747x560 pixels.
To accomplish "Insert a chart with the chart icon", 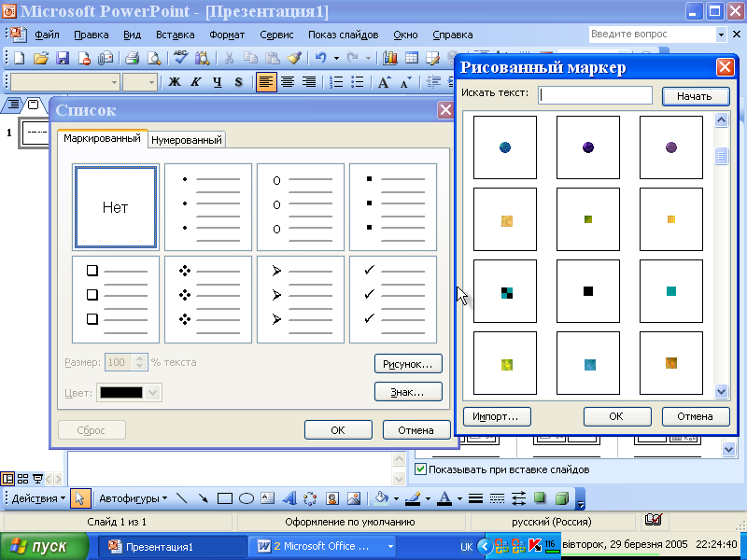I will [x=389, y=58].
